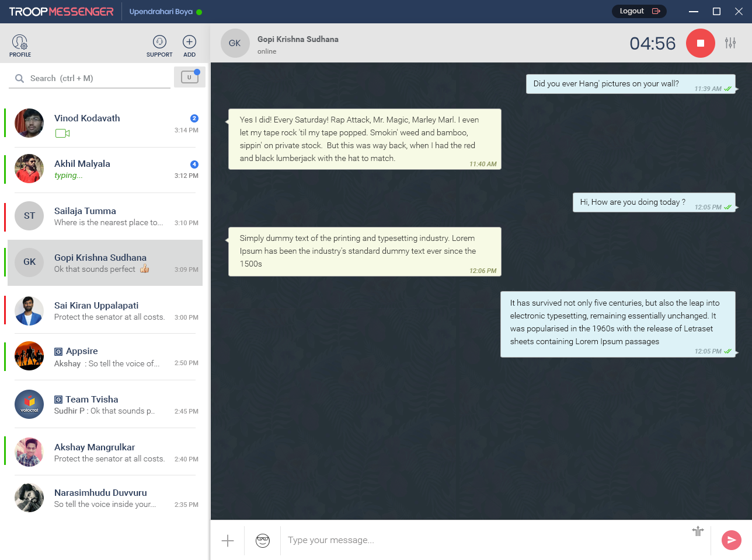Click the Add contact plus icon
This screenshot has width=752, height=560.
189,42
